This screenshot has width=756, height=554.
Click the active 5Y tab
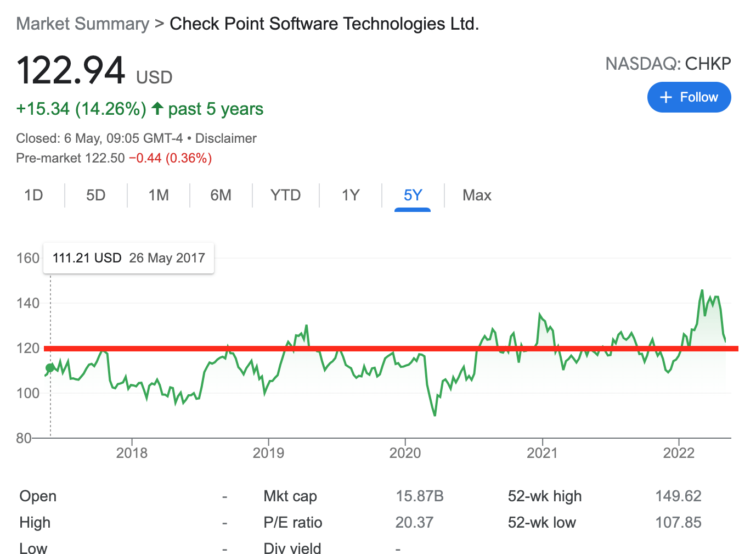click(413, 195)
